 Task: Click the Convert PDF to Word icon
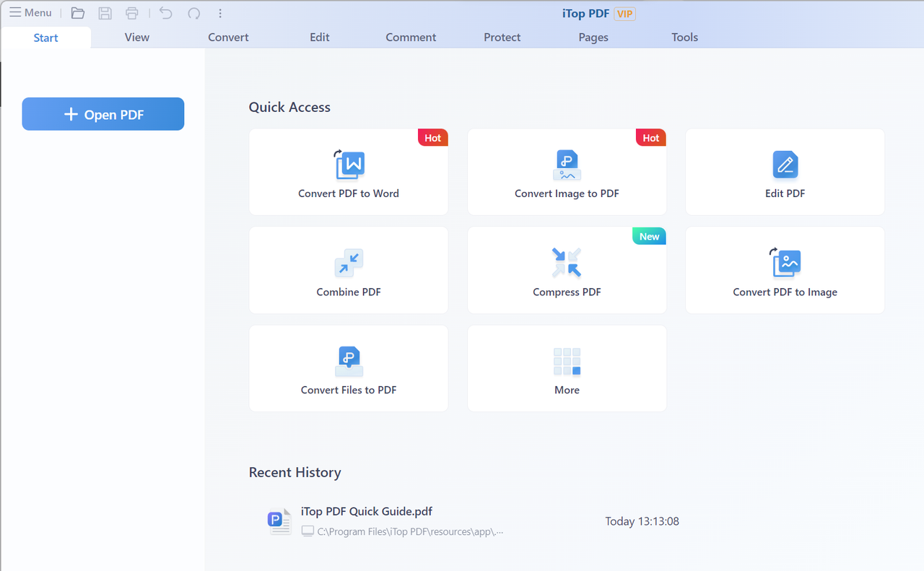coord(349,165)
